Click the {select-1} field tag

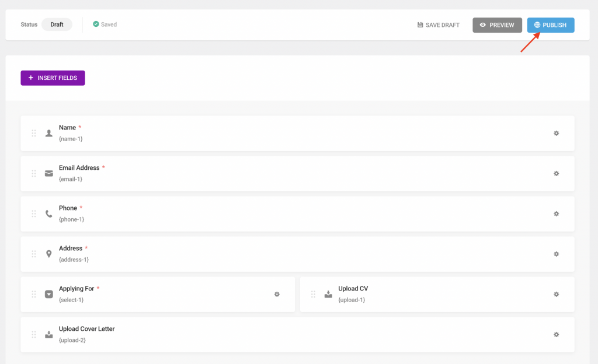pos(71,300)
